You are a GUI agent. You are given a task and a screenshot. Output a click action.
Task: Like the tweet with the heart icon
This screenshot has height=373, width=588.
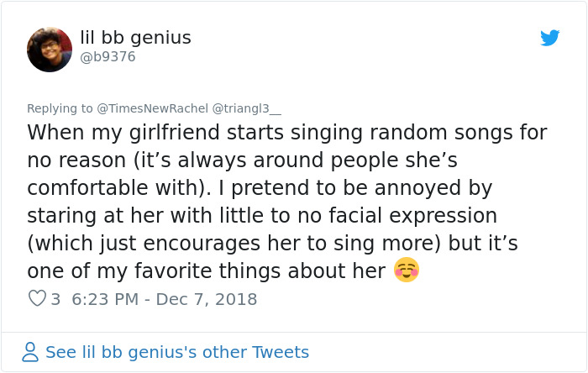[37, 298]
